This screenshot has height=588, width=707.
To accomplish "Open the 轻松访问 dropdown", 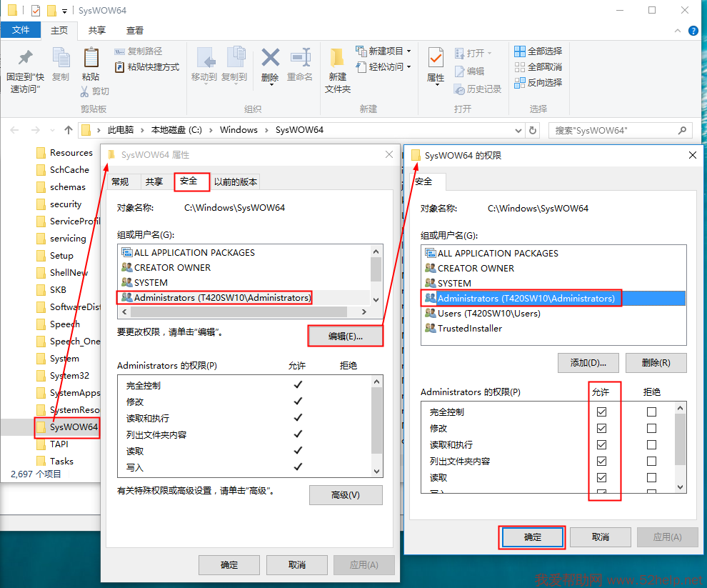I will [408, 67].
